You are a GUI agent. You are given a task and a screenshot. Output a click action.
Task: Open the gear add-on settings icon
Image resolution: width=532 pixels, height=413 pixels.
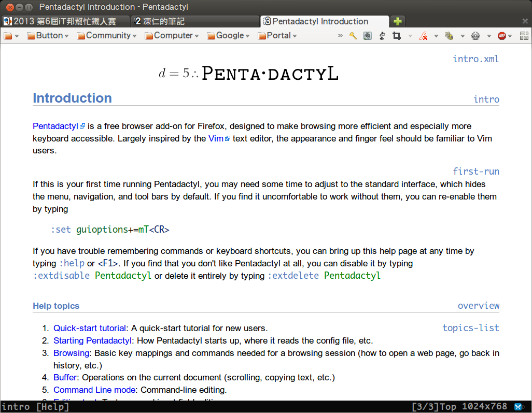tap(475, 36)
